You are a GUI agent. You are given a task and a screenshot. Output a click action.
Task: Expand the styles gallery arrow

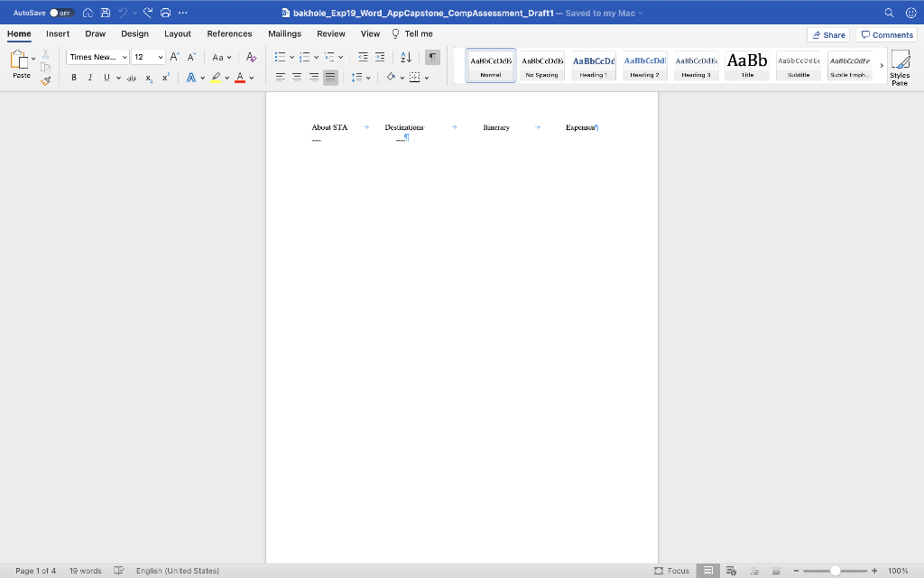tap(882, 65)
